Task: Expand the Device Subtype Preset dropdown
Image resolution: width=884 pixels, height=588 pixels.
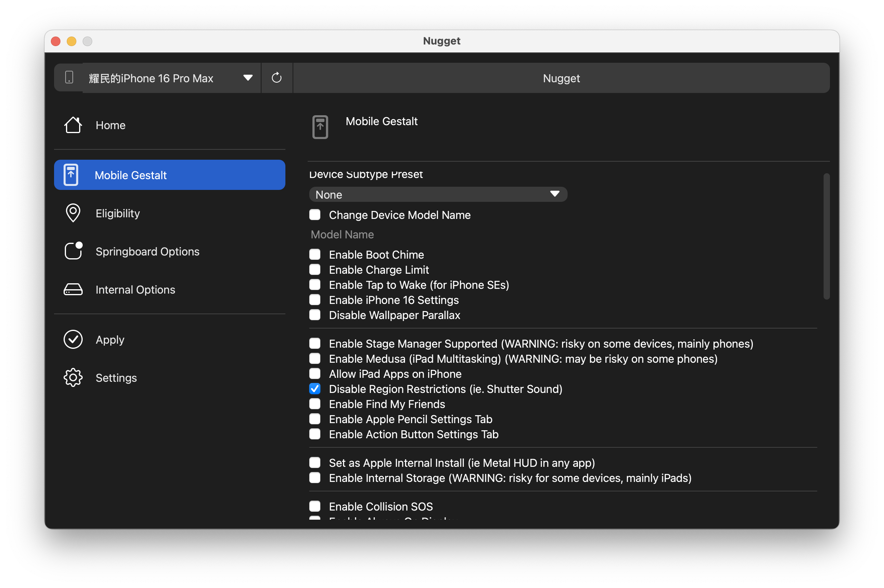Action: 438,194
